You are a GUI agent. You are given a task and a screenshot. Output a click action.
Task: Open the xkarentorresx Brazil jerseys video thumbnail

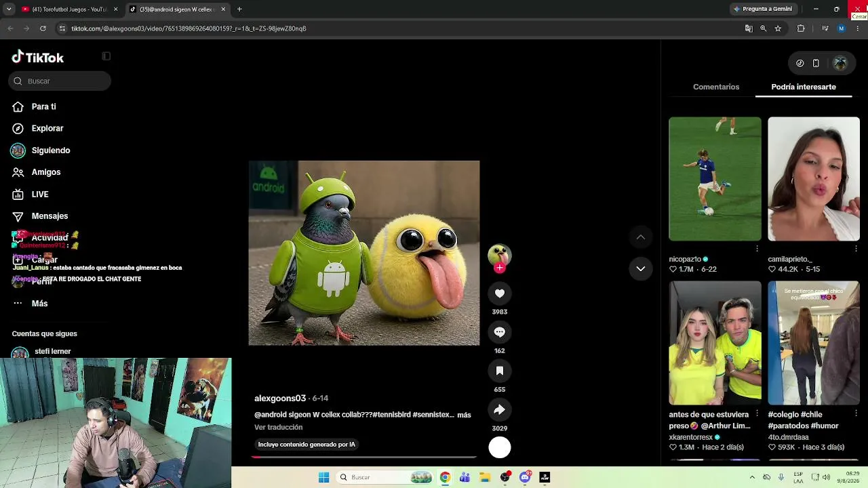(x=715, y=343)
